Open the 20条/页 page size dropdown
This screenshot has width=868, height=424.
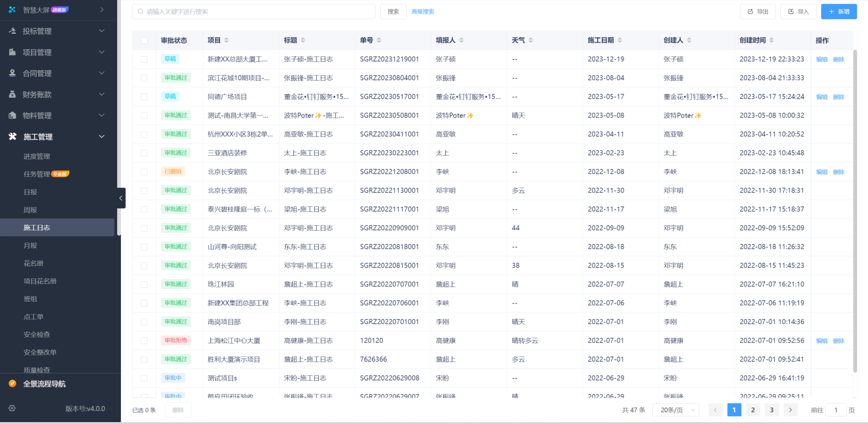coord(675,409)
